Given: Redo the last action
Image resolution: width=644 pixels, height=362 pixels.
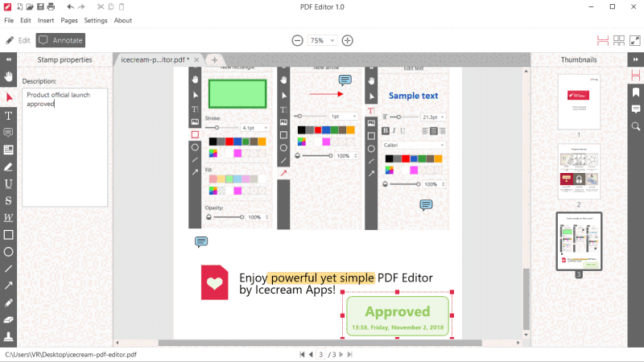Looking at the screenshot, I should [81, 6].
